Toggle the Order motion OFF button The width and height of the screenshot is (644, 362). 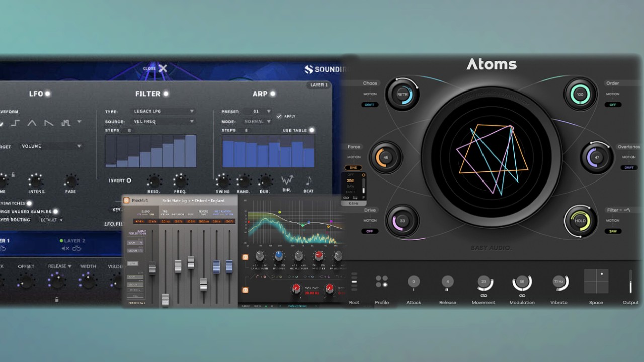pyautogui.click(x=613, y=105)
